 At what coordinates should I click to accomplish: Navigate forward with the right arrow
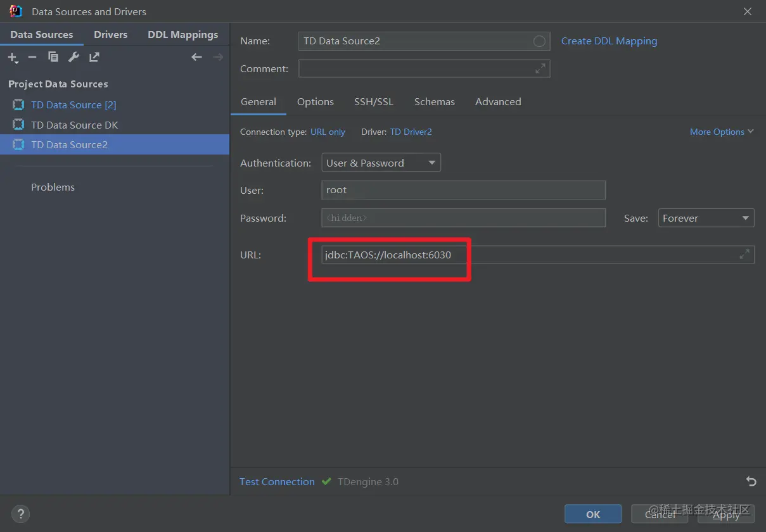tap(218, 57)
